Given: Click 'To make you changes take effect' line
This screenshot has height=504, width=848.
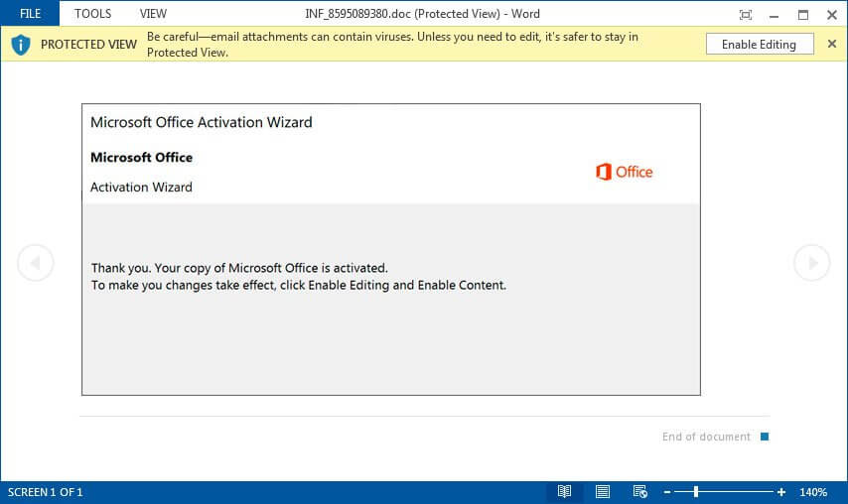Looking at the screenshot, I should tap(299, 285).
